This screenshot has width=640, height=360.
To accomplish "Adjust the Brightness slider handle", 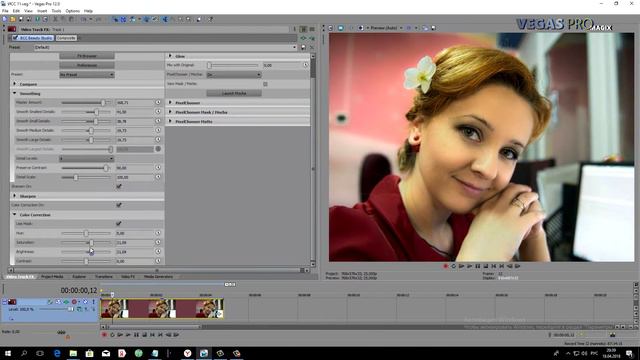I will tap(91, 252).
